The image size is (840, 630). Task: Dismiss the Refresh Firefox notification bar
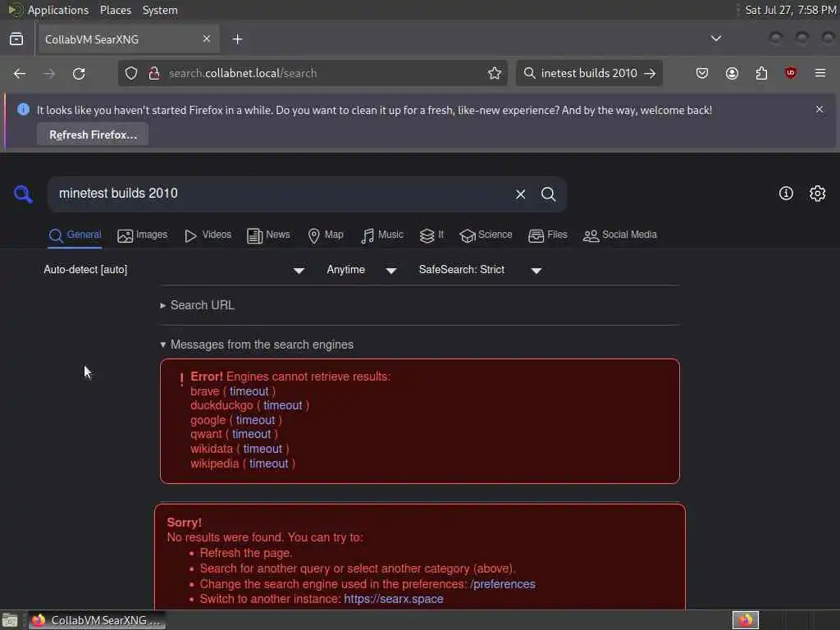[x=819, y=109]
